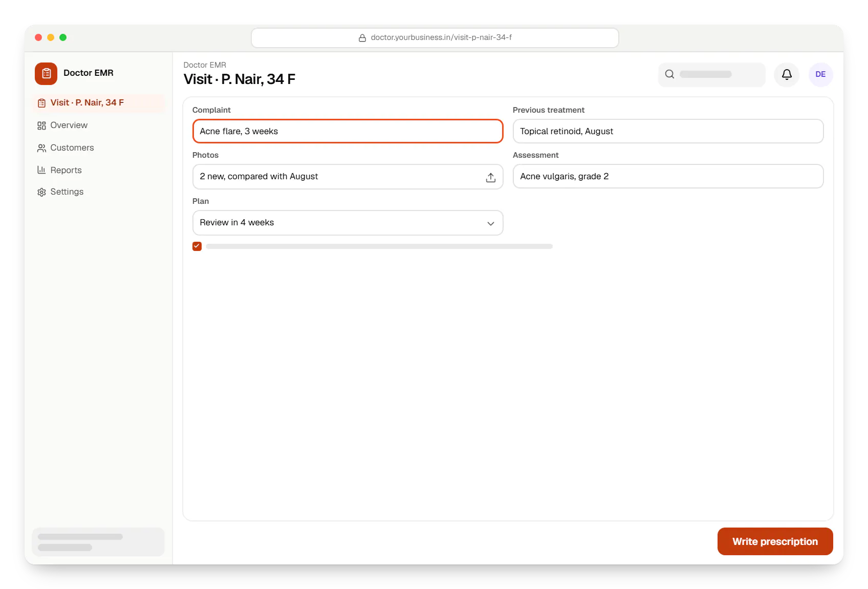Click the Doctor EMR sidebar title
This screenshot has height=589, width=868.
[89, 73]
